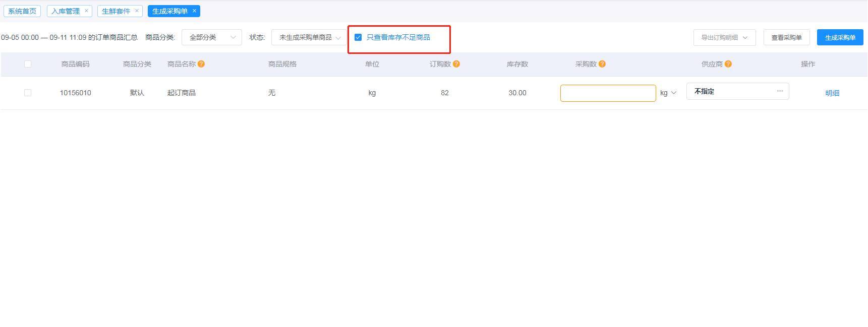Close the 生成采购单 tab

click(194, 11)
